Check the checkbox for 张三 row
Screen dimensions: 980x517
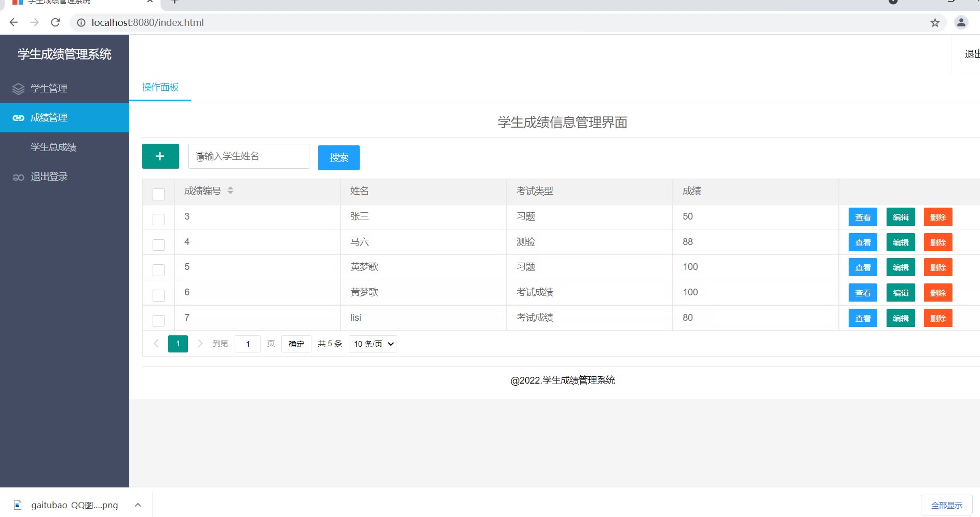[x=158, y=219]
